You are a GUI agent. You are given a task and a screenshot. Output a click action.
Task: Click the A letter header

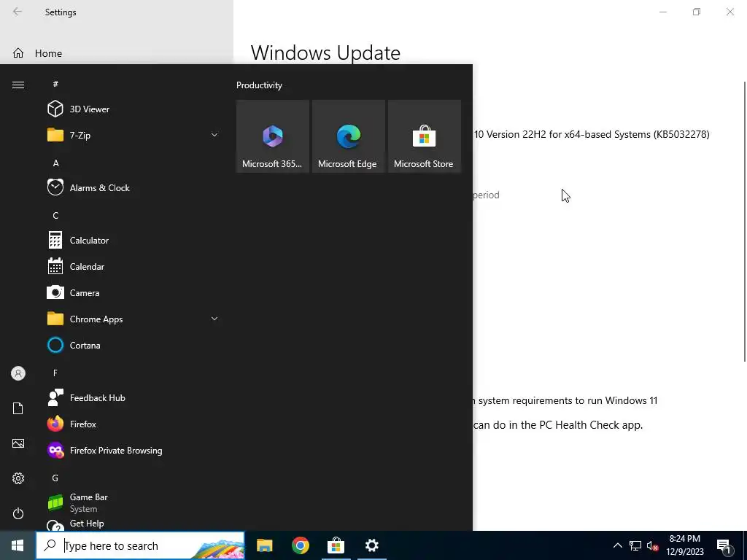(x=55, y=163)
